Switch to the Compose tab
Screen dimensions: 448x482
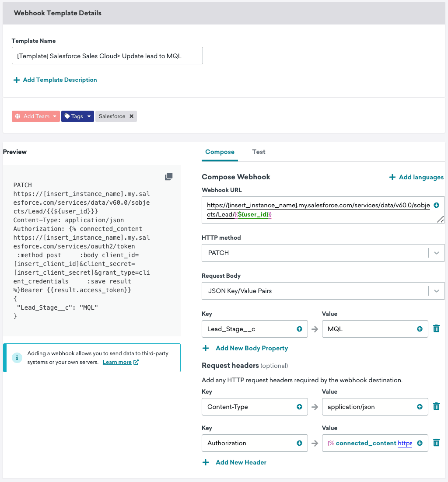[220, 152]
